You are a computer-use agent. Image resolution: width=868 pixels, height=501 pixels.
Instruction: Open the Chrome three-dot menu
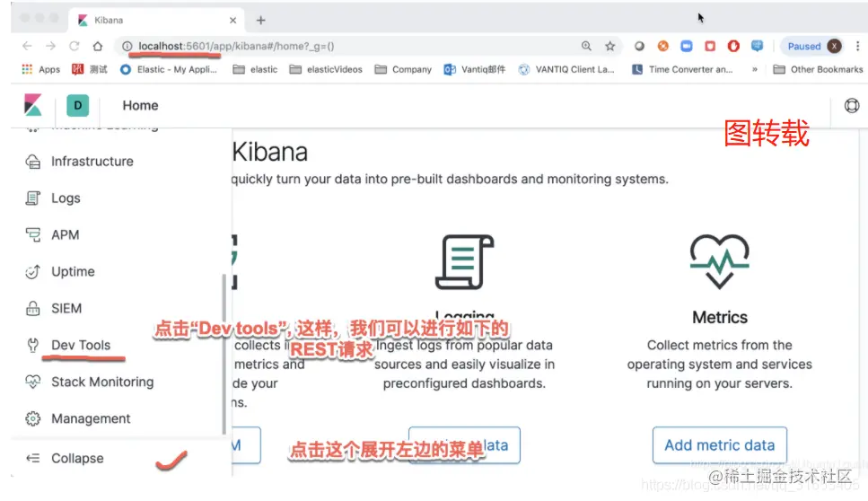[857, 46]
